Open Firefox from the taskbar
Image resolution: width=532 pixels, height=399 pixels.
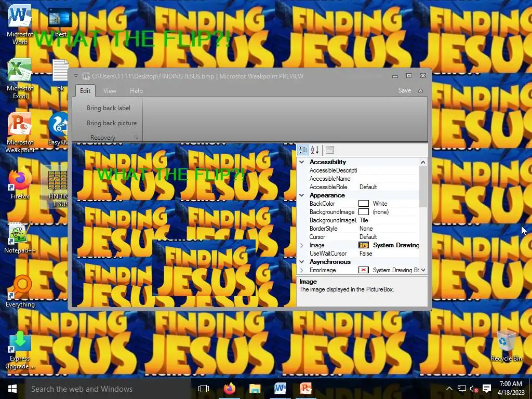click(x=230, y=389)
